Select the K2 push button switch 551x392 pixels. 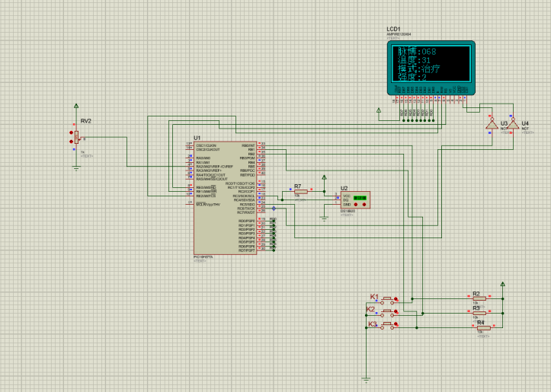pyautogui.click(x=388, y=312)
